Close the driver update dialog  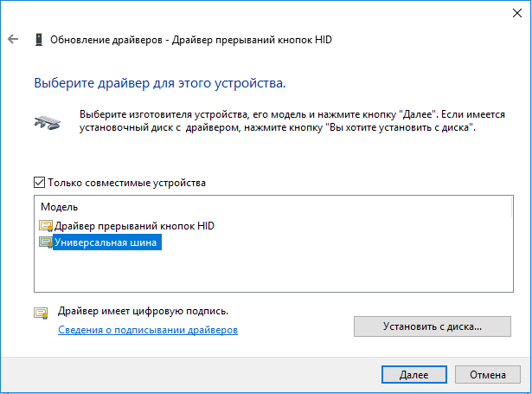pyautogui.click(x=511, y=11)
